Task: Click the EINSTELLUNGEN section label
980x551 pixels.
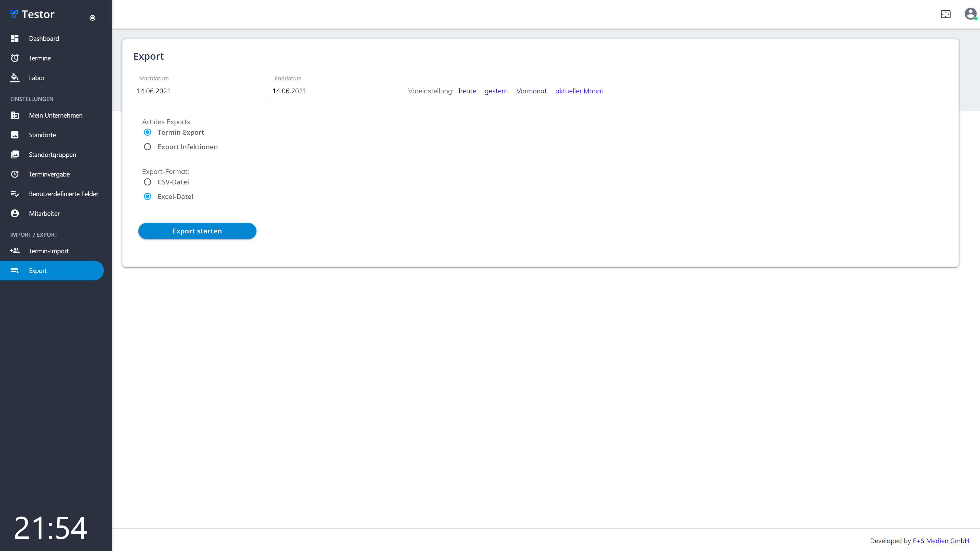Action: (x=32, y=99)
